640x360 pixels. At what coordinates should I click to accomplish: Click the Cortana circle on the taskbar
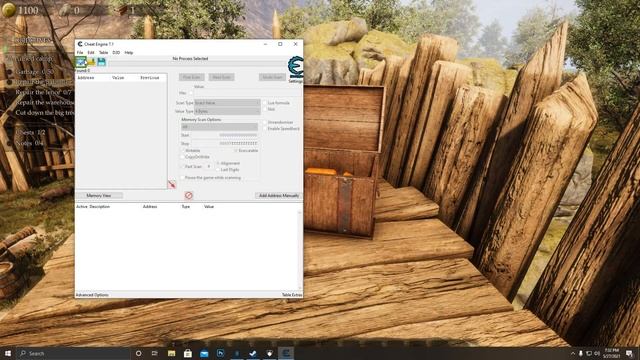[138, 353]
